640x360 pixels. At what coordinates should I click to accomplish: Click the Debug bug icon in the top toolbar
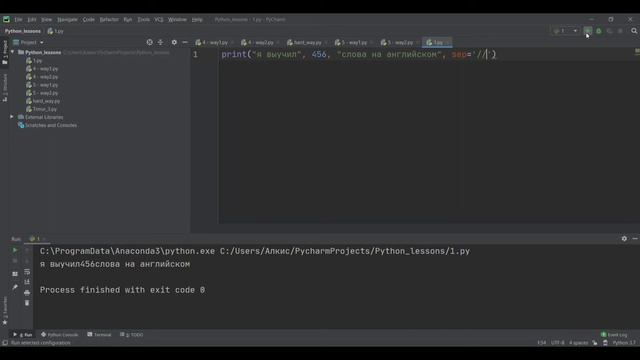(599, 31)
